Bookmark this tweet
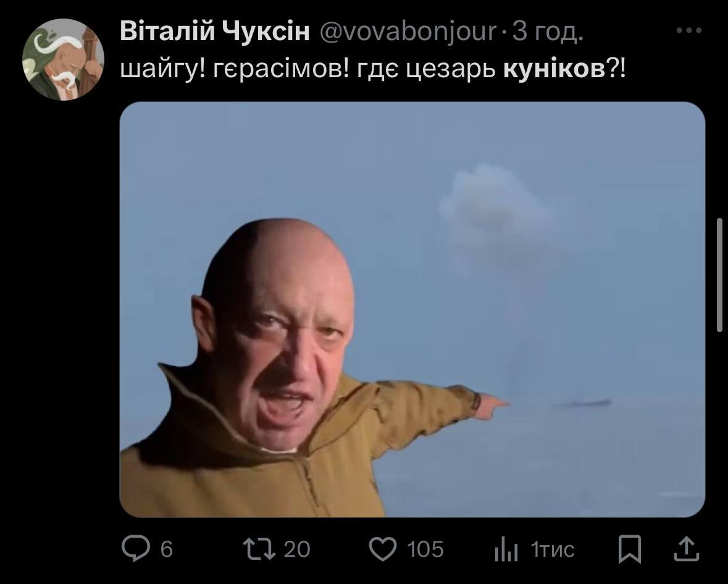 [630, 549]
